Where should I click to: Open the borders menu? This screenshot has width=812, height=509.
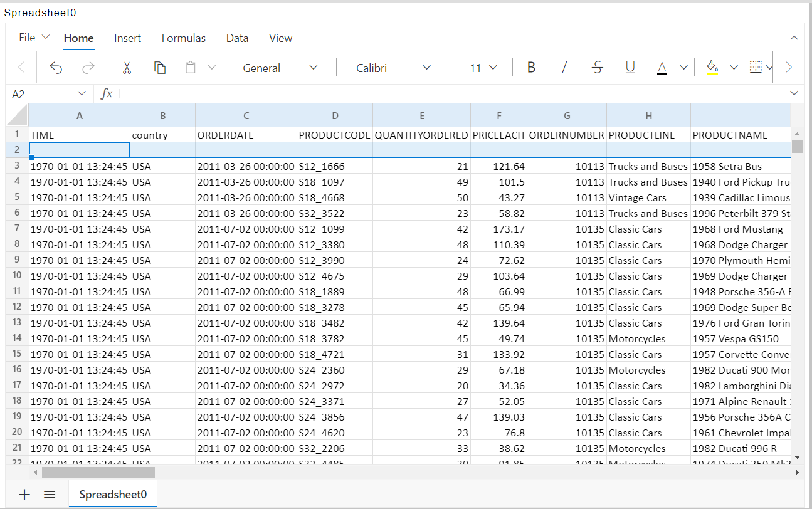coord(761,68)
